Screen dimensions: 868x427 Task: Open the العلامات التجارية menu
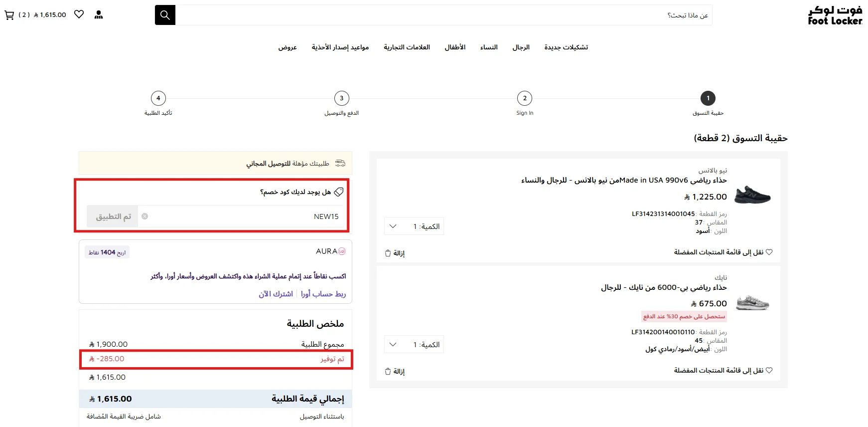pos(407,47)
